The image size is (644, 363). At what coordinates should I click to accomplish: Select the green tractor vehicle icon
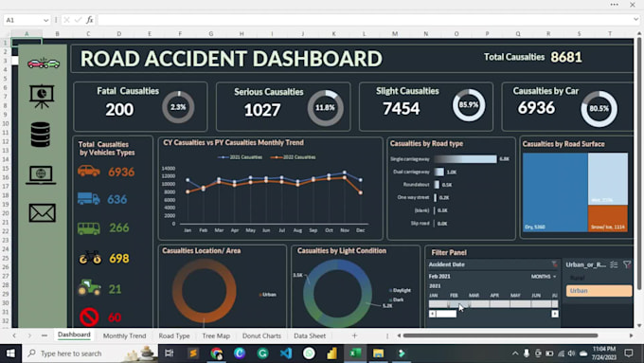(89, 288)
